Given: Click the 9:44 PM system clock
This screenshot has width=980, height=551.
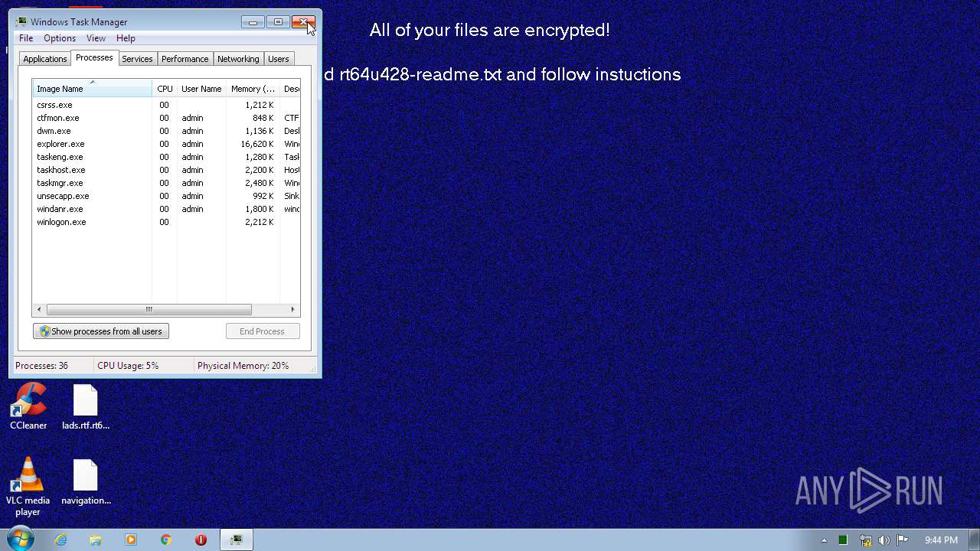Looking at the screenshot, I should [941, 540].
